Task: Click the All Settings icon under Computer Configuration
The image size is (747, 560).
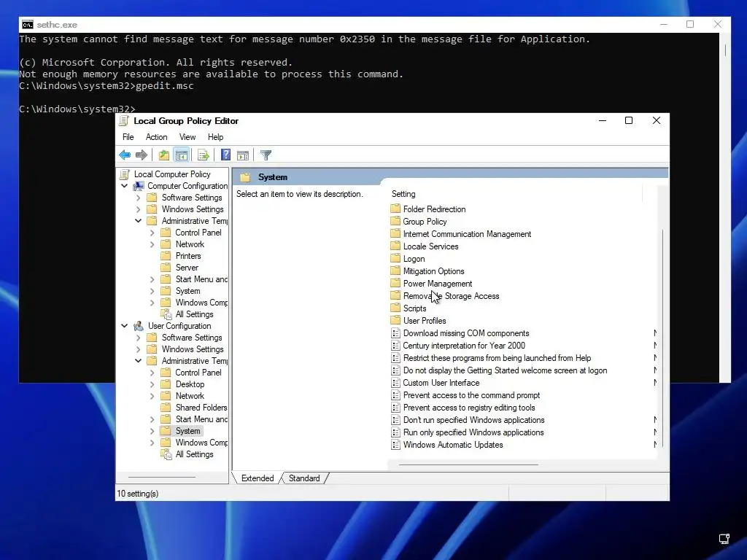Action: point(166,314)
